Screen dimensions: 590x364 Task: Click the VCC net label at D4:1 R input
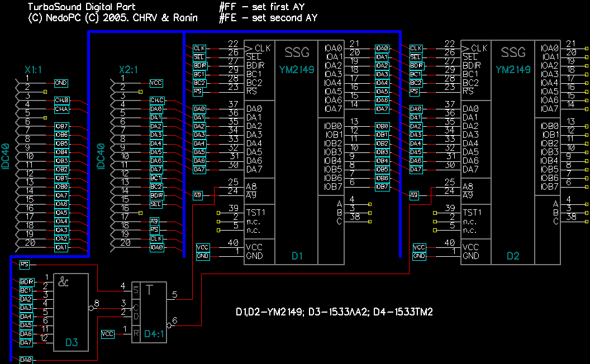tap(108, 334)
